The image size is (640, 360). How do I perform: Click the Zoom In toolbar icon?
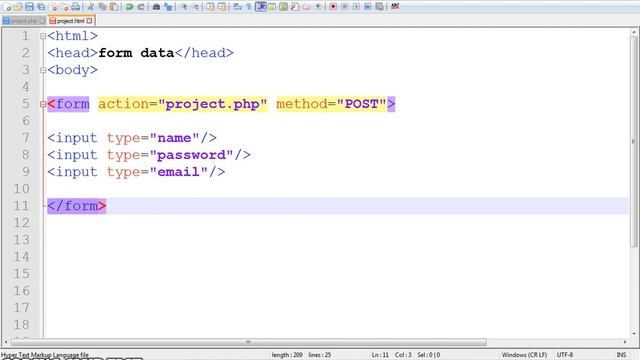pyautogui.click(x=184, y=7)
